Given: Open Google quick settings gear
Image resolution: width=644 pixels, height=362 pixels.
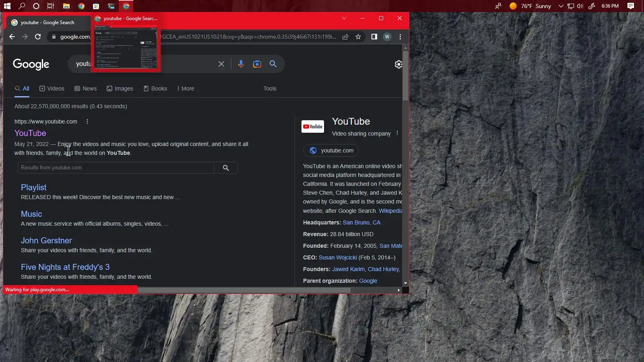Looking at the screenshot, I should [398, 64].
